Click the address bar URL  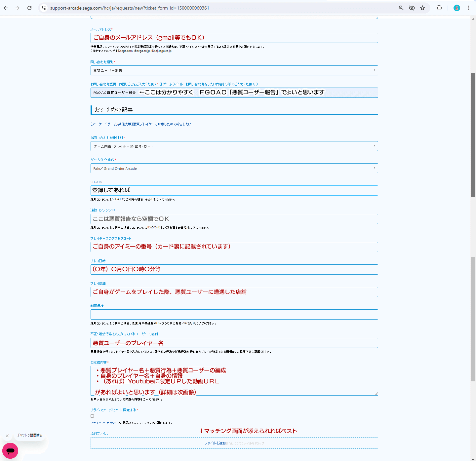pos(130,8)
